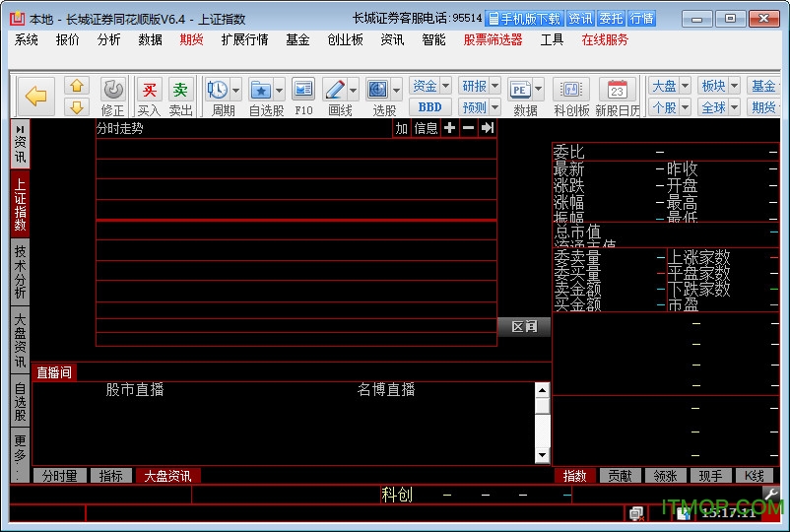The width and height of the screenshot is (790, 532).
Task: Switch to the K线 tab
Action: click(x=755, y=476)
